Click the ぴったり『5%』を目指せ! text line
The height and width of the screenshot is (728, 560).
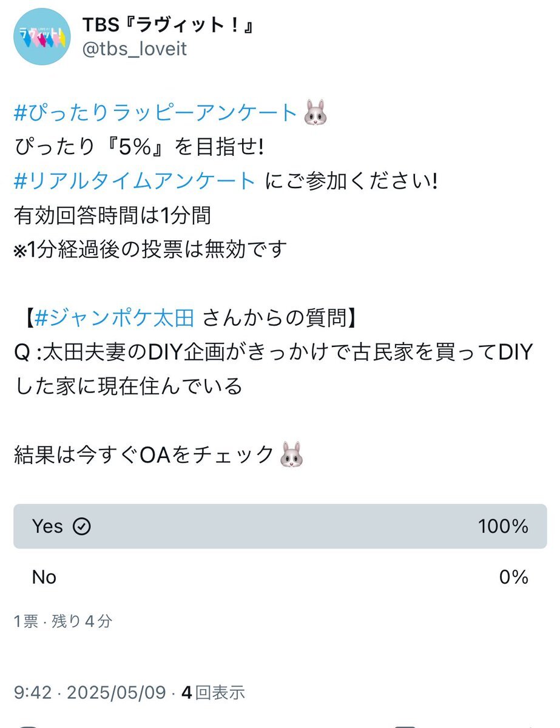coord(138,147)
